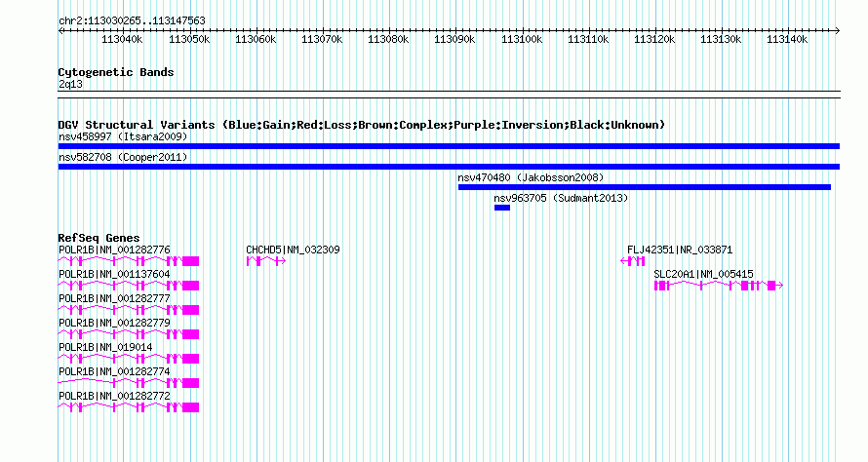Click the POLR1B|NM_019014 transcript label
The width and height of the screenshot is (868, 462).
pyautogui.click(x=105, y=347)
